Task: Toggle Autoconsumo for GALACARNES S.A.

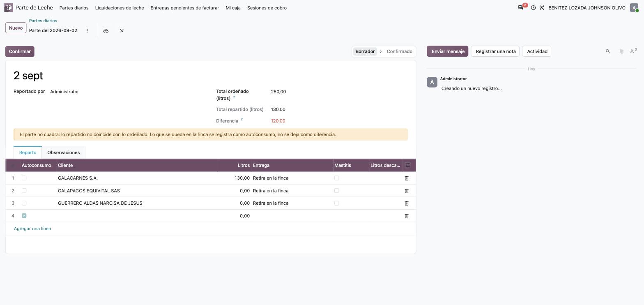Action: [x=24, y=178]
